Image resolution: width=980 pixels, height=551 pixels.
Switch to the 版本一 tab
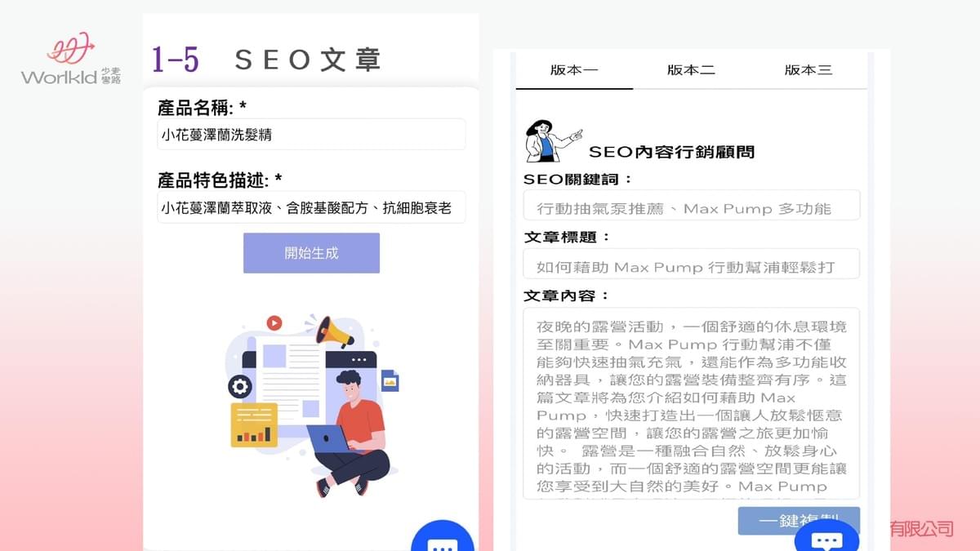[574, 70]
